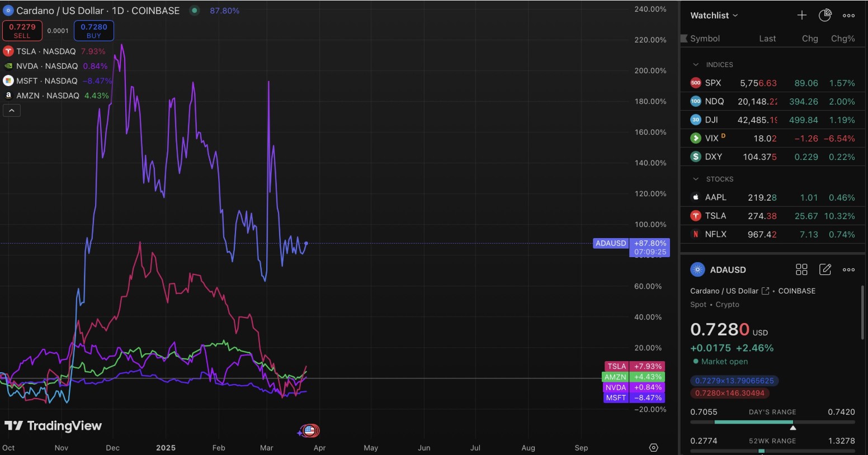Open the ADAUSD details grid layout icon
This screenshot has width=868, height=455.
click(x=801, y=270)
